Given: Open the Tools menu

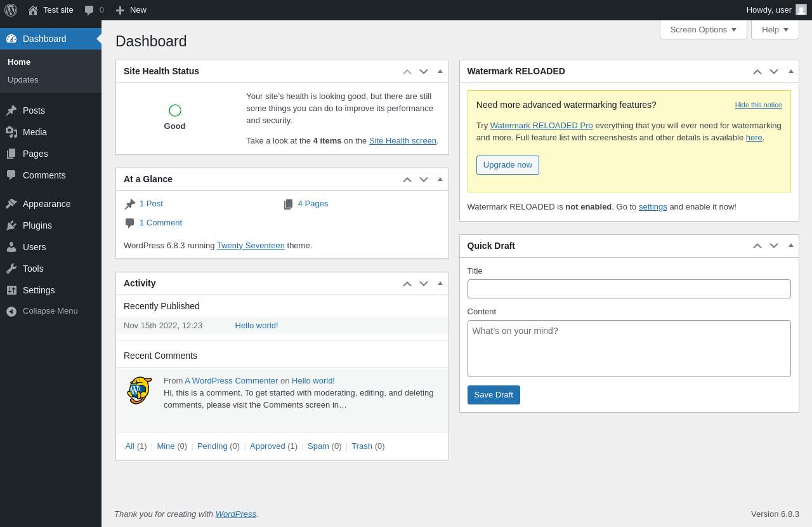Looking at the screenshot, I should click(x=33, y=269).
